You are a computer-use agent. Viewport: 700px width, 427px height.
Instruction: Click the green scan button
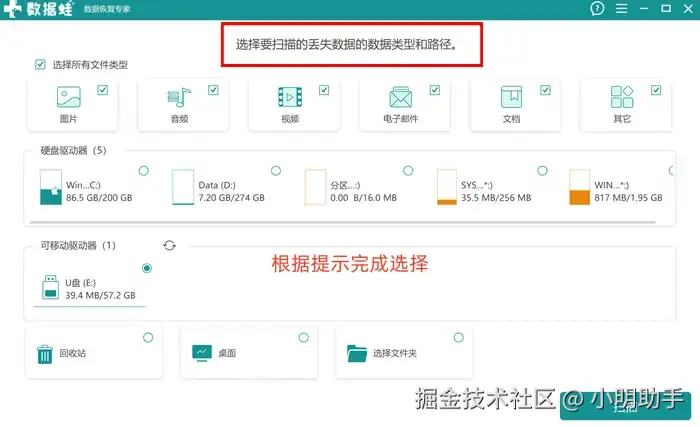[x=625, y=406]
